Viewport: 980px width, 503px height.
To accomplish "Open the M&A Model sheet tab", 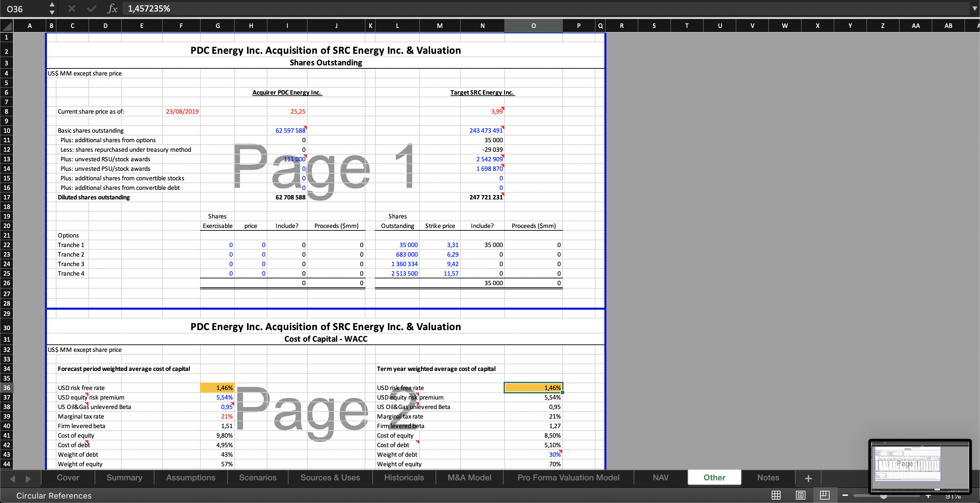I will pos(470,477).
